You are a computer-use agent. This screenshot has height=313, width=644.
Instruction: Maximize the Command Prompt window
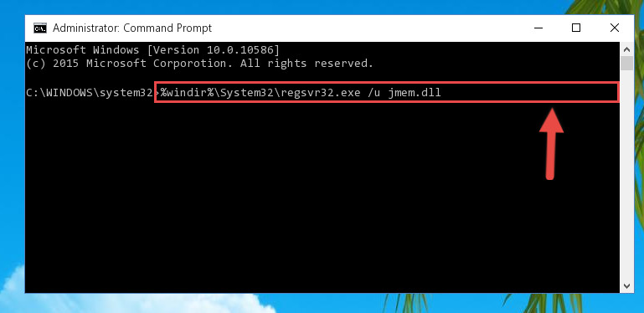576,28
